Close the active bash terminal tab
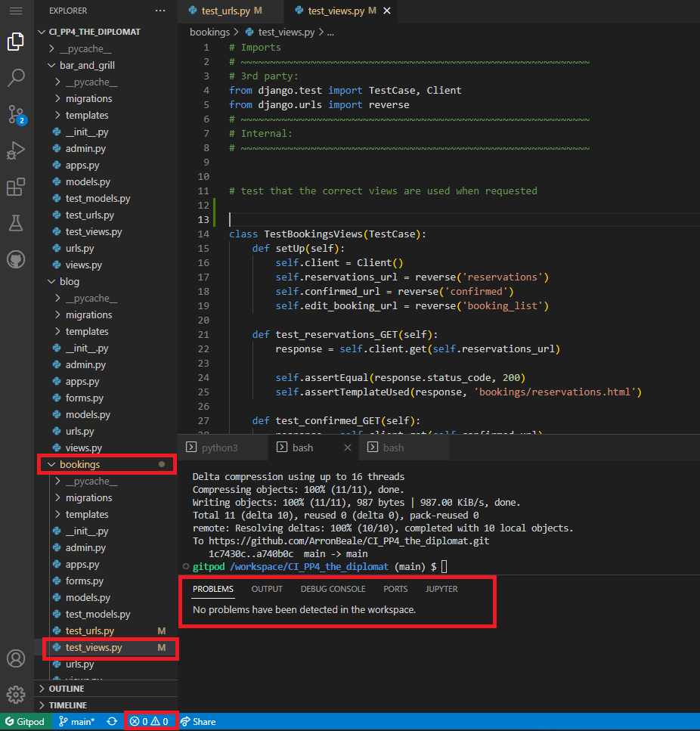This screenshot has width=700, height=731. (x=348, y=448)
